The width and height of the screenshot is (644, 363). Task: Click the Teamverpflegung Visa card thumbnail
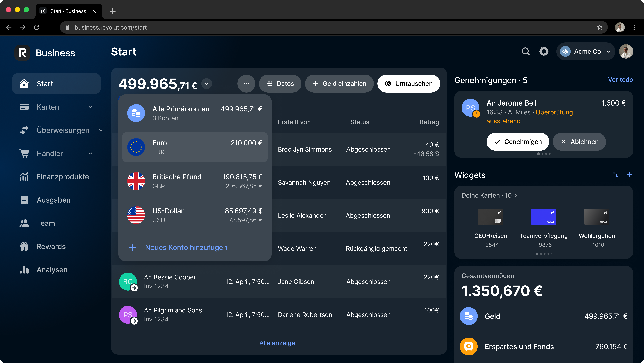click(x=543, y=217)
